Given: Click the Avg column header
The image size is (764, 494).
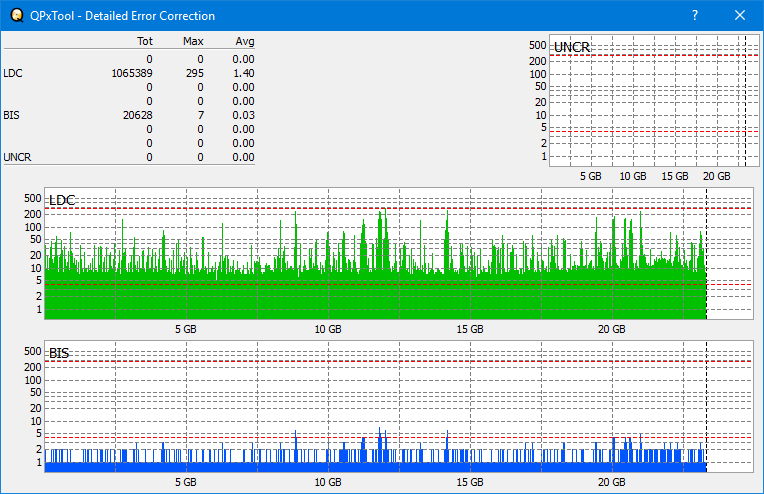Looking at the screenshot, I should 245,41.
